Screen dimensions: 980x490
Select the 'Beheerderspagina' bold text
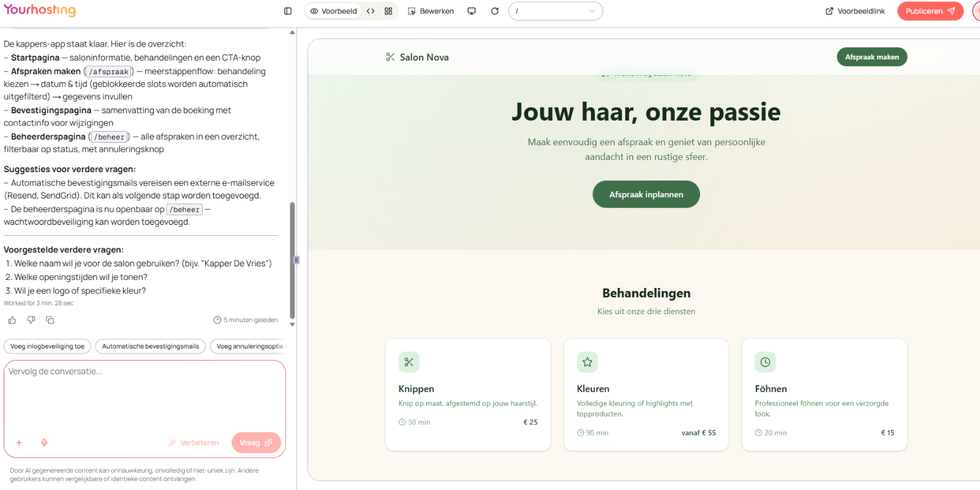48,137
